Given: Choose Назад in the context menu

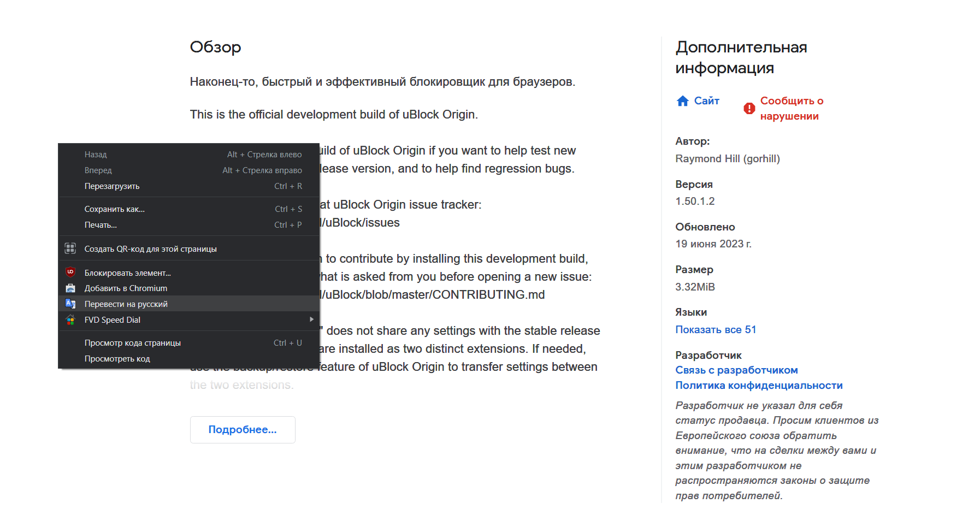Looking at the screenshot, I should point(189,155).
